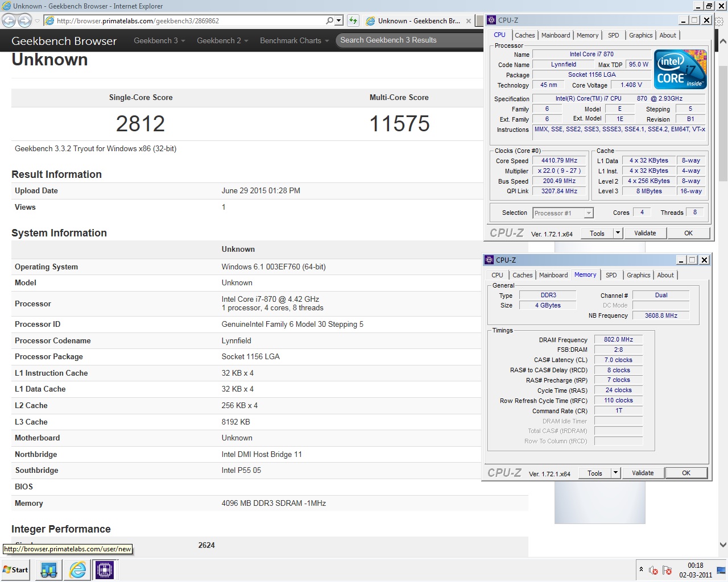Open SPD tab in upper CPU-Z window
Image resolution: width=728 pixels, height=582 pixels.
click(x=613, y=35)
